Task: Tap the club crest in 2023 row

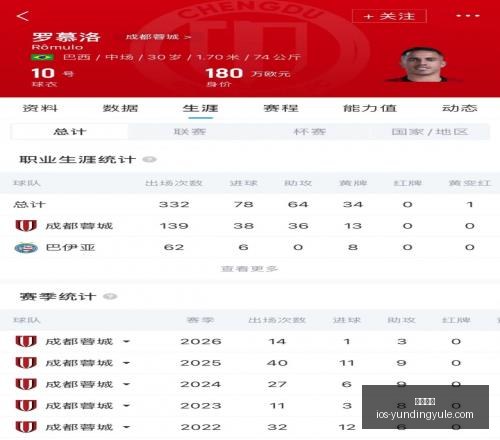Action: pos(26,406)
